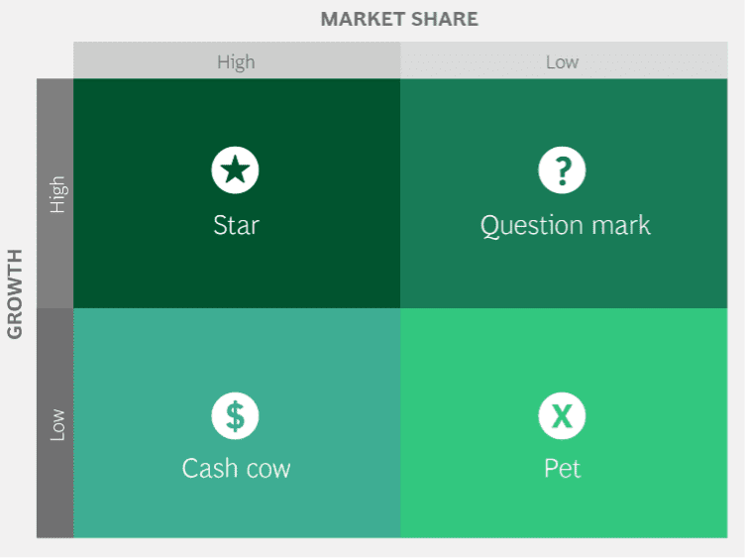Click the Low market share column header

[564, 60]
